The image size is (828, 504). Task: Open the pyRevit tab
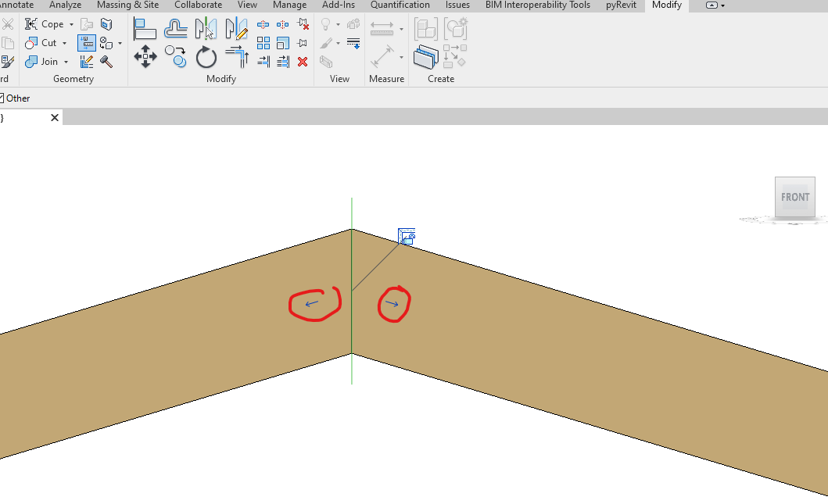click(x=620, y=5)
